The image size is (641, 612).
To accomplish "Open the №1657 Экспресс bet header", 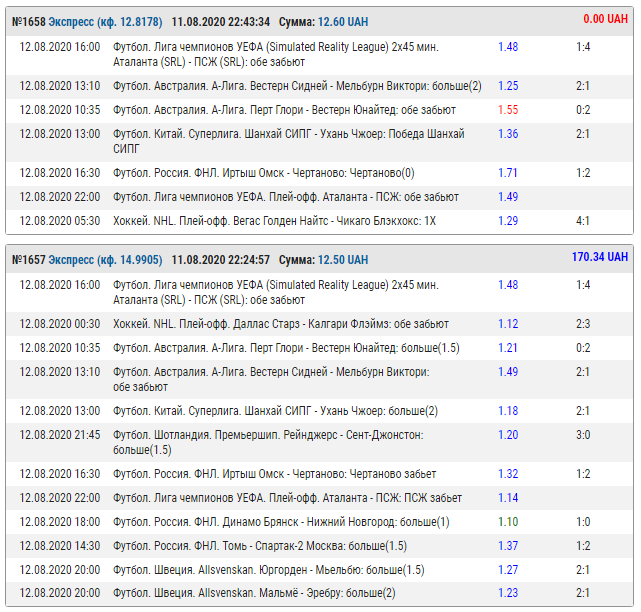I will pos(84,259).
